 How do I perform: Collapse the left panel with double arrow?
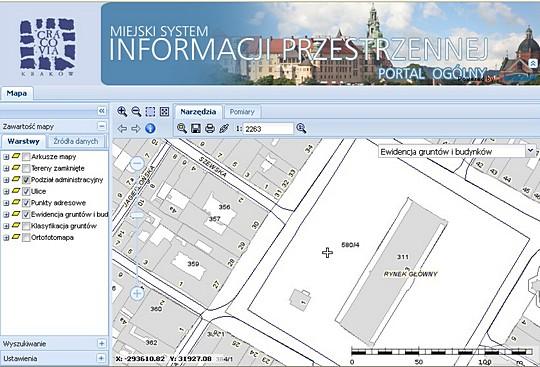pos(101,111)
